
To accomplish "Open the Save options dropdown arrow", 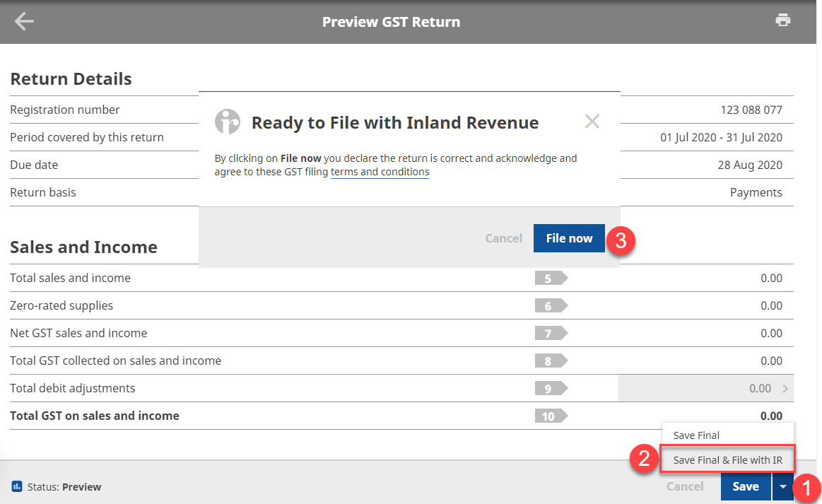I will [x=782, y=486].
